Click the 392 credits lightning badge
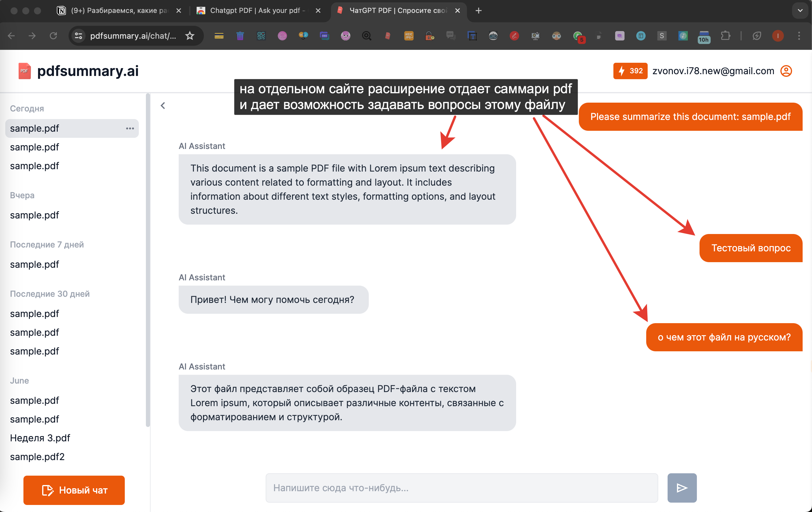 click(630, 71)
